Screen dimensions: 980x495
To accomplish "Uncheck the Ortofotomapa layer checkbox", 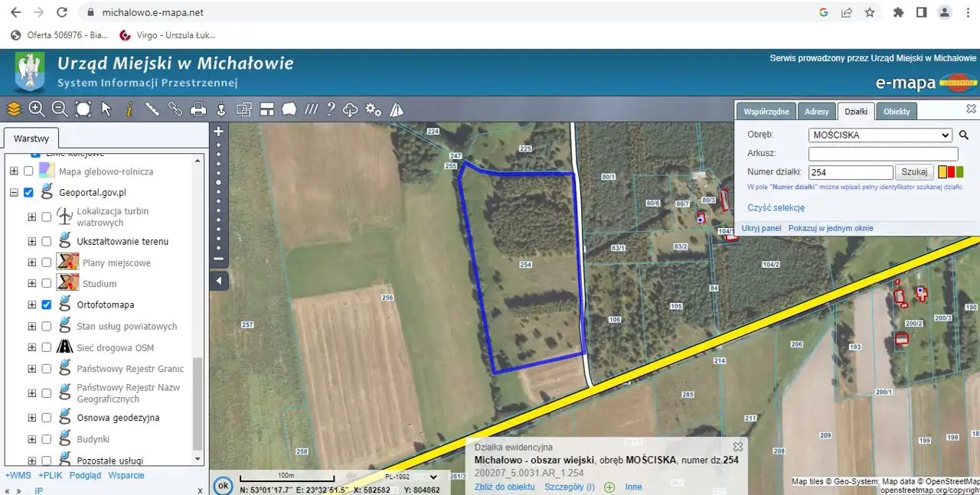I will [47, 304].
